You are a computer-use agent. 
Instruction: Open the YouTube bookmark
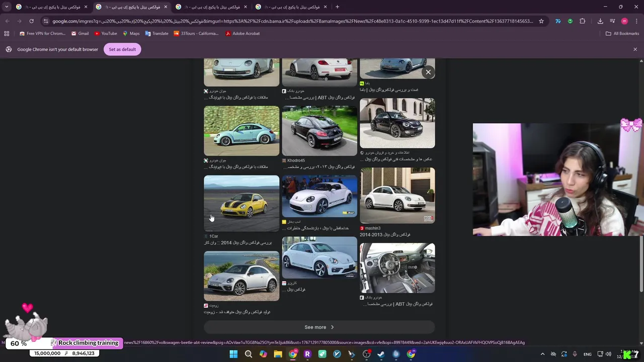click(x=106, y=33)
